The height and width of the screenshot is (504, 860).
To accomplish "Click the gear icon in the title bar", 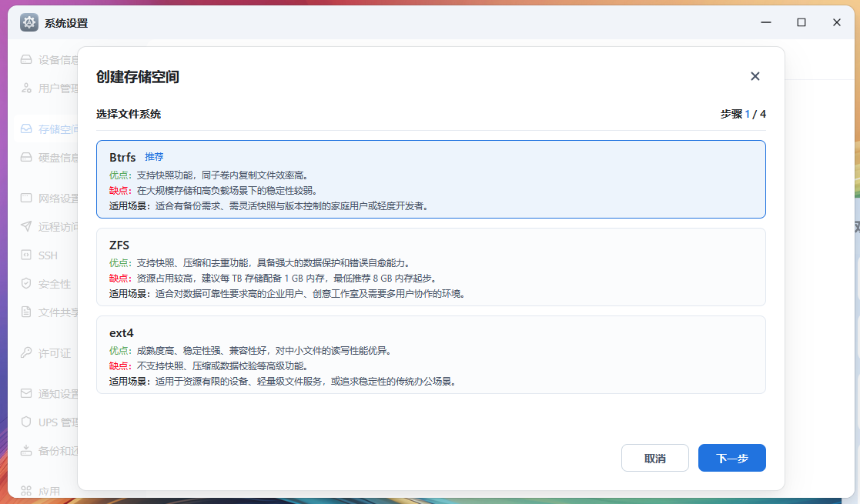I will pos(28,22).
